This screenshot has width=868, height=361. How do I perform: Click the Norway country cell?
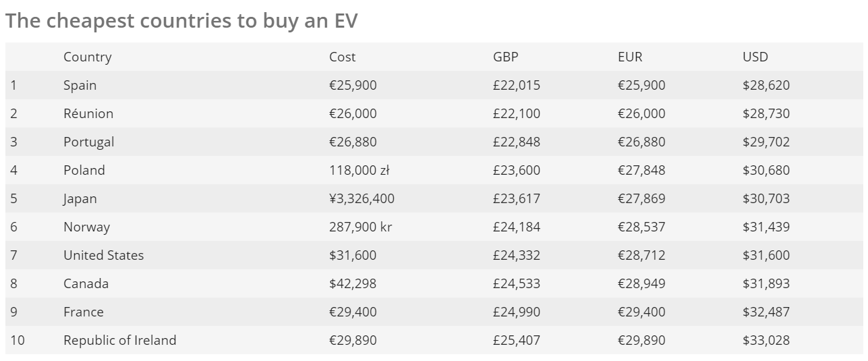click(86, 227)
